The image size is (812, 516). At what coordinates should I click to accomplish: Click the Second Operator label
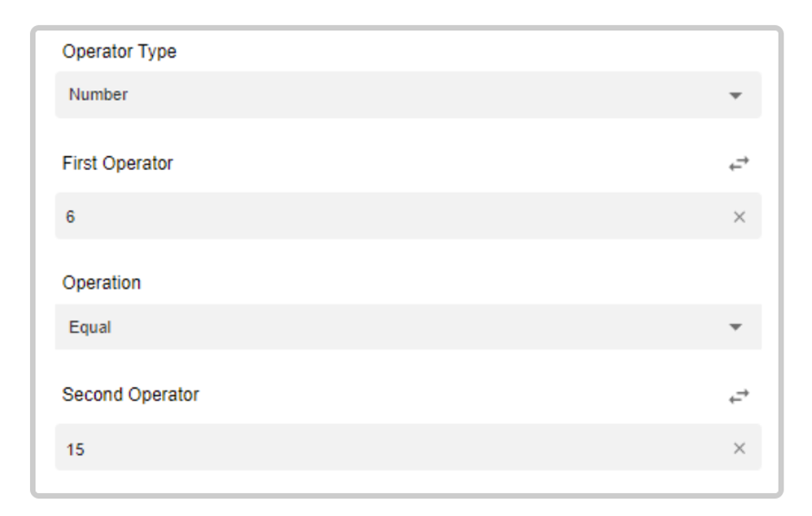[x=130, y=395]
